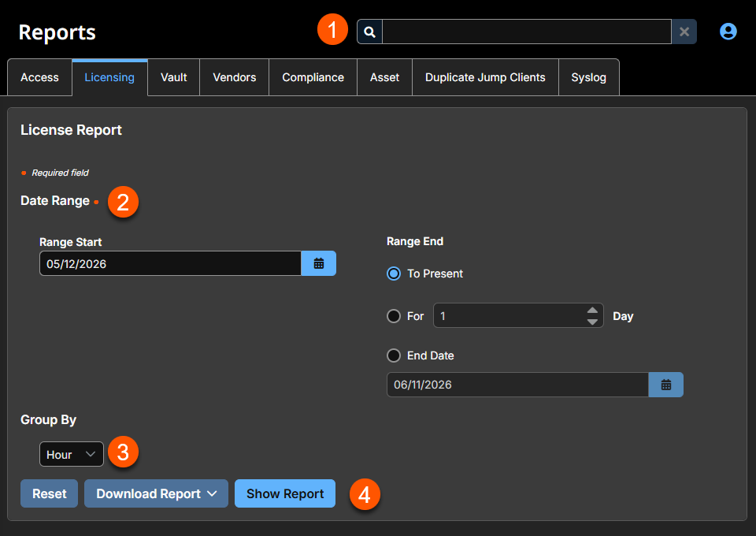Expand the Download Report dropdown button
The image size is (756, 536).
coord(156,493)
